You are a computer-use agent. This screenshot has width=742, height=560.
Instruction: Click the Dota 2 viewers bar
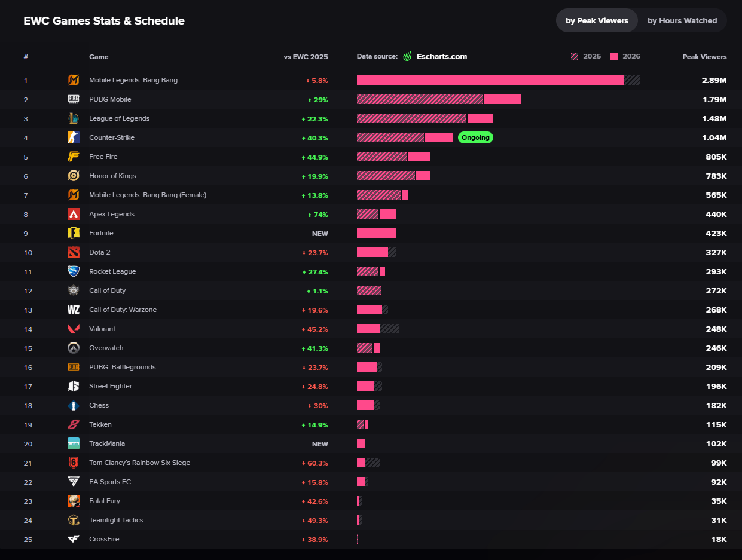pyautogui.click(x=377, y=252)
